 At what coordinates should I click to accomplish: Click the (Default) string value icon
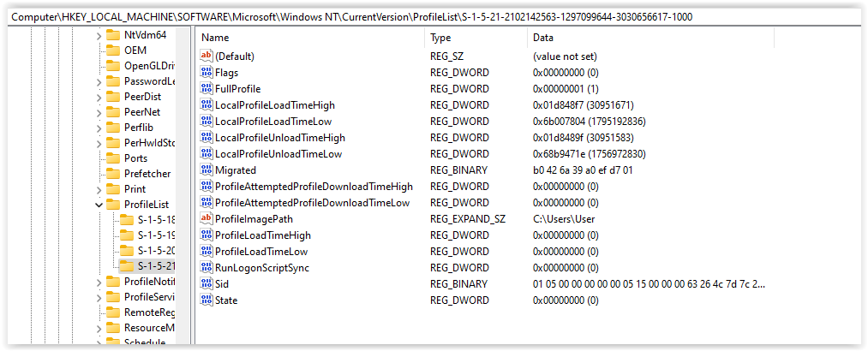206,56
